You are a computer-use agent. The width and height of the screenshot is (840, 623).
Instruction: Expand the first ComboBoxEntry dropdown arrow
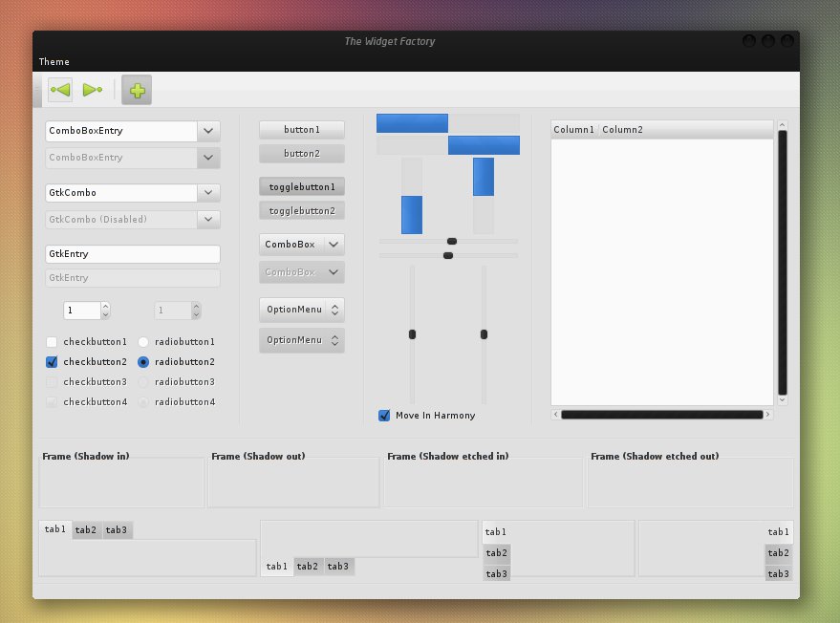pyautogui.click(x=208, y=131)
